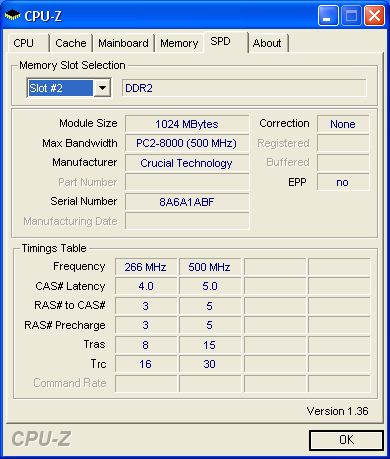This screenshot has height=459, width=390.
Task: Click the 266 MHz frequency cell
Action: 146,267
